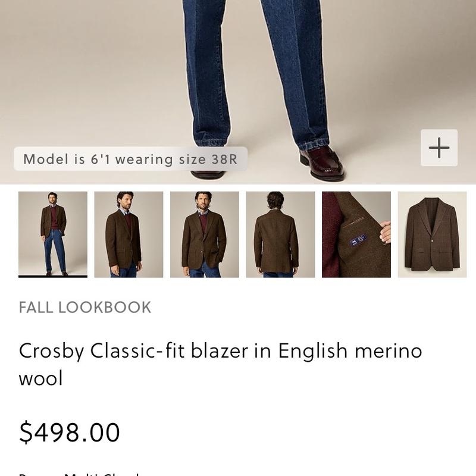Click the partially visible color name text
The width and height of the screenshot is (476, 476).
[79, 474]
